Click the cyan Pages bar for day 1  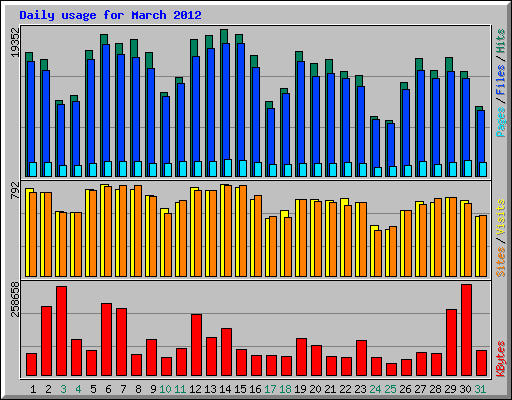33,169
